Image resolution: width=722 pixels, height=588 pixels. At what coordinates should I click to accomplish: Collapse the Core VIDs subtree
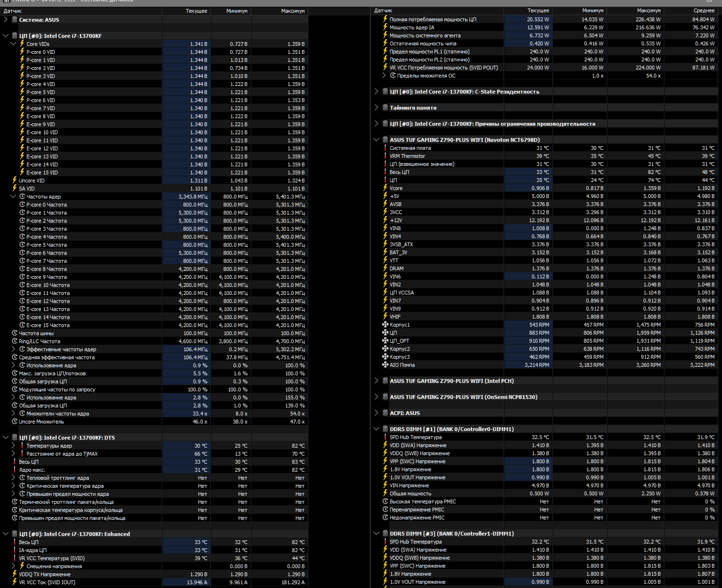click(13, 44)
